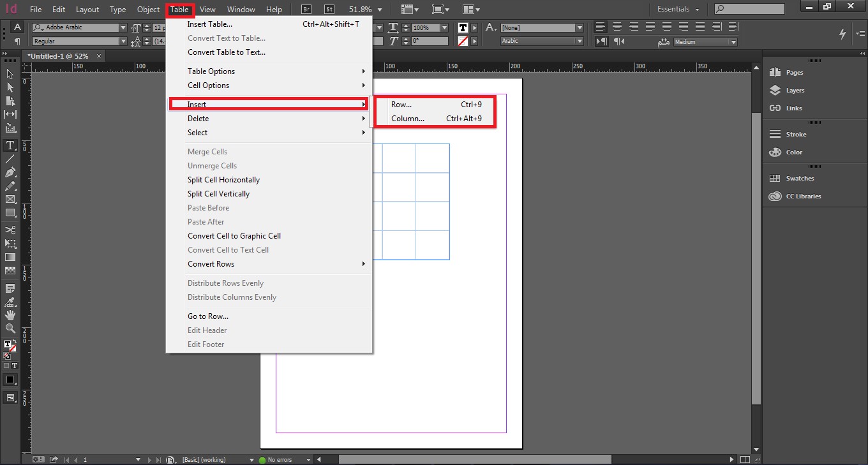Toggle align left paragraph button
This screenshot has width=868, height=465.
(x=601, y=27)
